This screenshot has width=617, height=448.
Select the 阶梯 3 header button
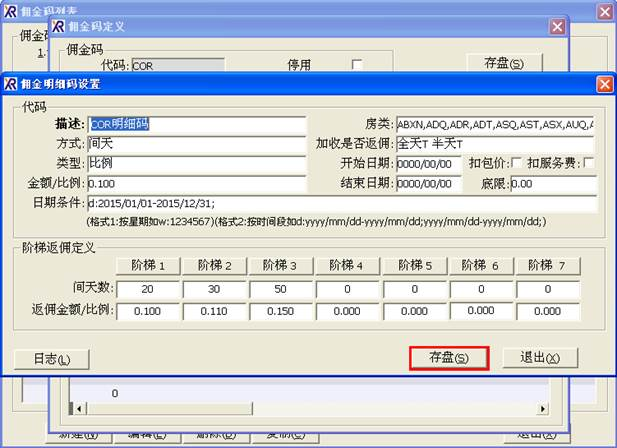(282, 265)
